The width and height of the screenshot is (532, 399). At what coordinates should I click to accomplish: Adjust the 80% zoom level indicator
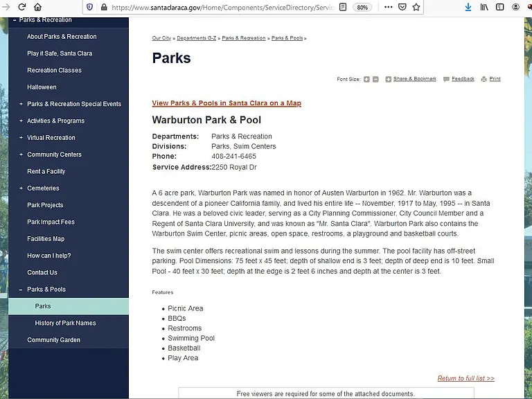pos(362,7)
